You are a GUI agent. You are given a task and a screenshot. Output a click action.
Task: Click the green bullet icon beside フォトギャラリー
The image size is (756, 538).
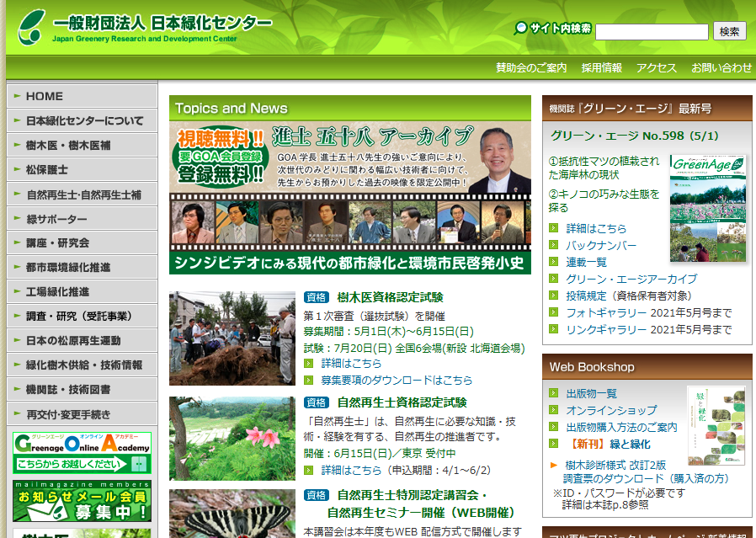[553, 312]
